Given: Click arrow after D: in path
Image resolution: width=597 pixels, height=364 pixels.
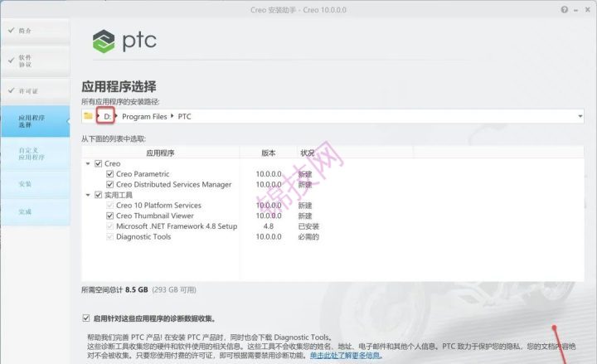Looking at the screenshot, I should tap(116, 116).
